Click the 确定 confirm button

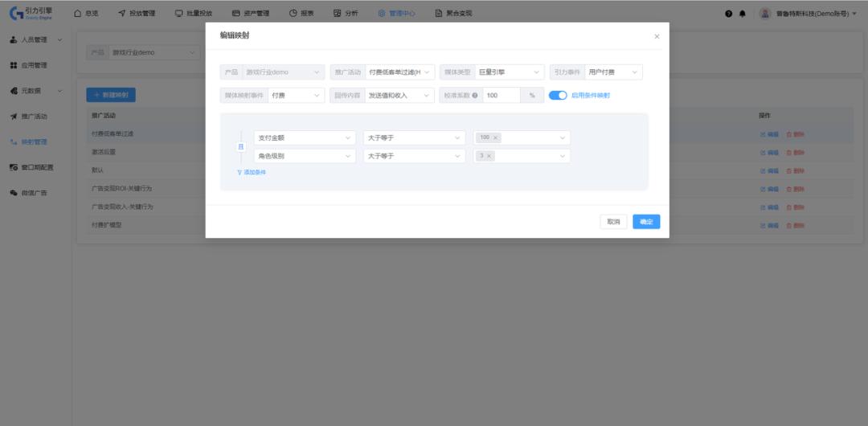tap(646, 222)
